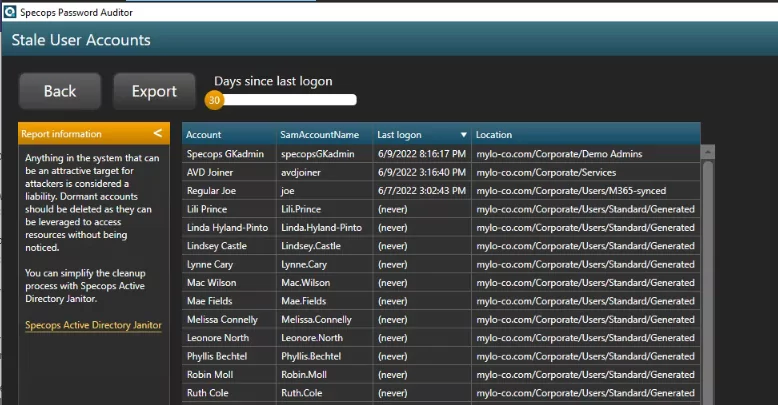This screenshot has width=778, height=405.
Task: Select the Lili Prince account cell
Action: pyautogui.click(x=229, y=209)
